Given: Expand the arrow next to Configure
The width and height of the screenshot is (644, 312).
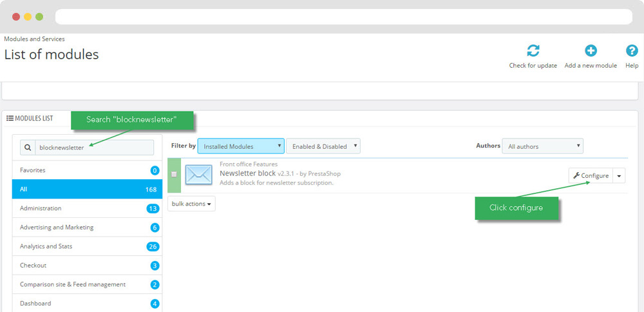Looking at the screenshot, I should coord(619,175).
